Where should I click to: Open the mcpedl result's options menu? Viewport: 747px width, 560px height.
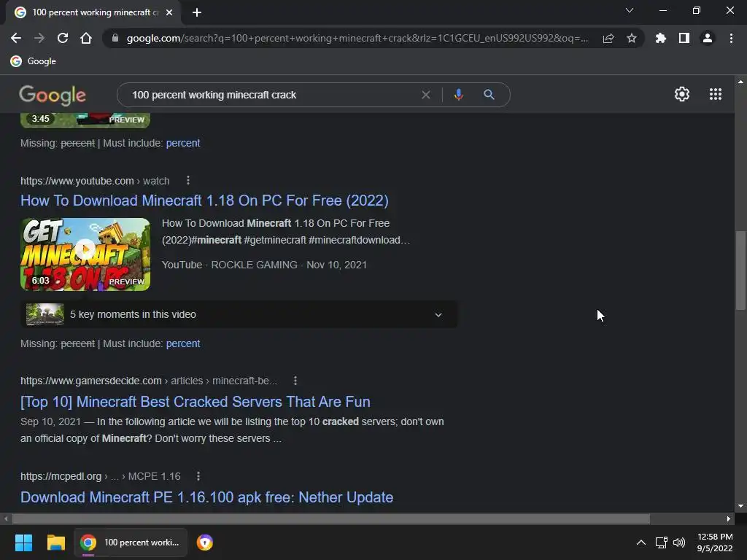tap(198, 476)
